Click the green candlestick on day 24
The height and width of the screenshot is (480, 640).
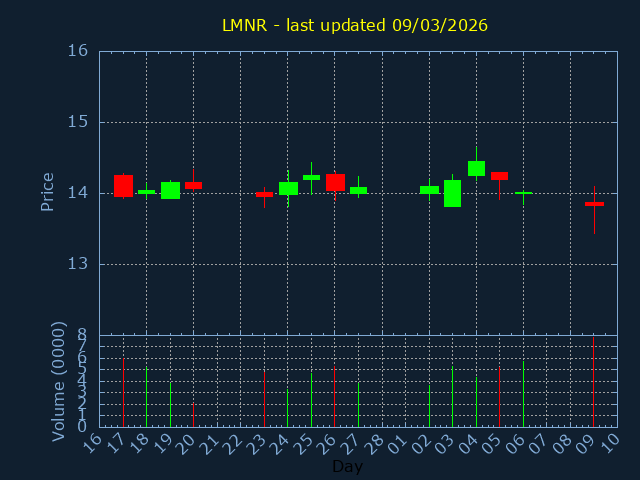[288, 188]
